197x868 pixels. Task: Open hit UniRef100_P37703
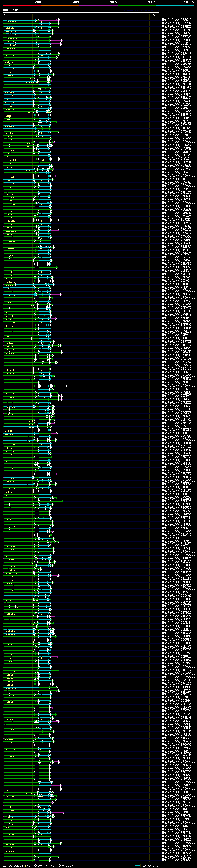tap(177, 37)
